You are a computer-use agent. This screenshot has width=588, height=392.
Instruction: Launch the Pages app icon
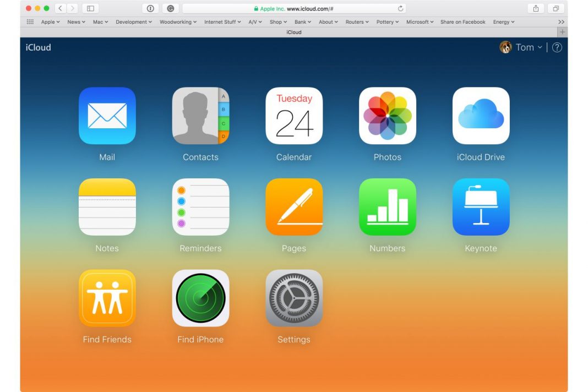click(x=294, y=207)
